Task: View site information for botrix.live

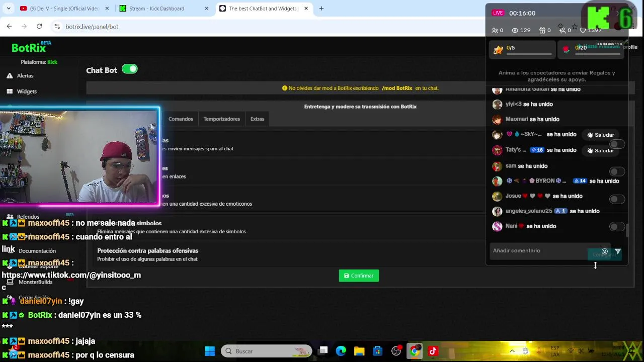Action: click(x=57, y=26)
